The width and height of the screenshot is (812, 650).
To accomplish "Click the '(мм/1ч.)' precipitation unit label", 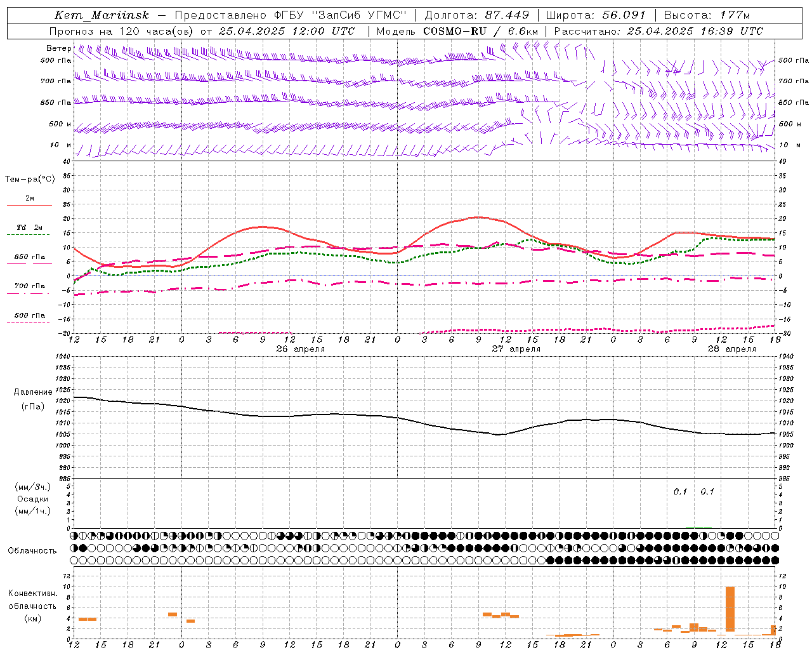I will [32, 511].
